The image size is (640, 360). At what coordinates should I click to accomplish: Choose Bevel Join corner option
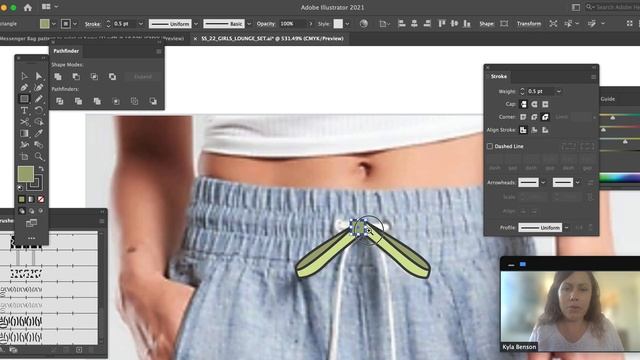[545, 117]
